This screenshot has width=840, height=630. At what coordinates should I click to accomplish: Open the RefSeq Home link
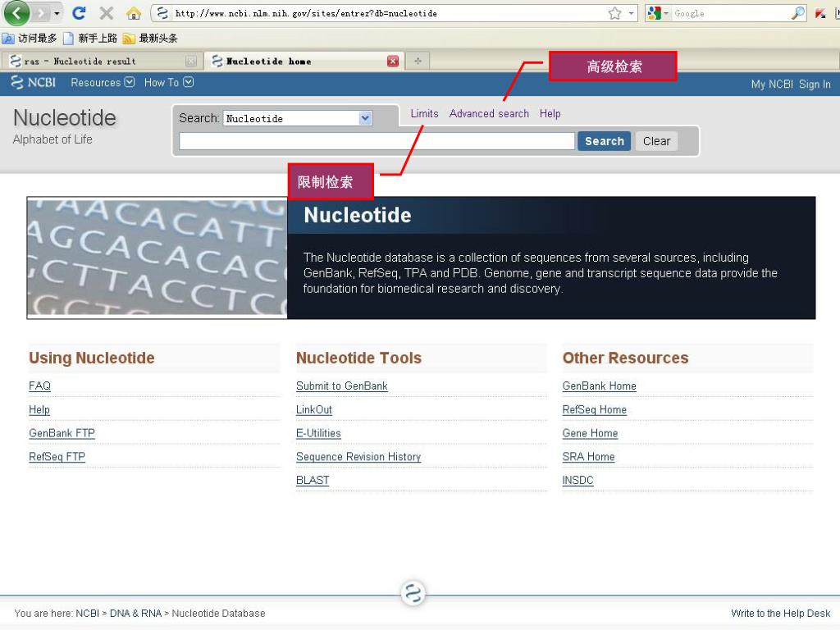coord(594,409)
